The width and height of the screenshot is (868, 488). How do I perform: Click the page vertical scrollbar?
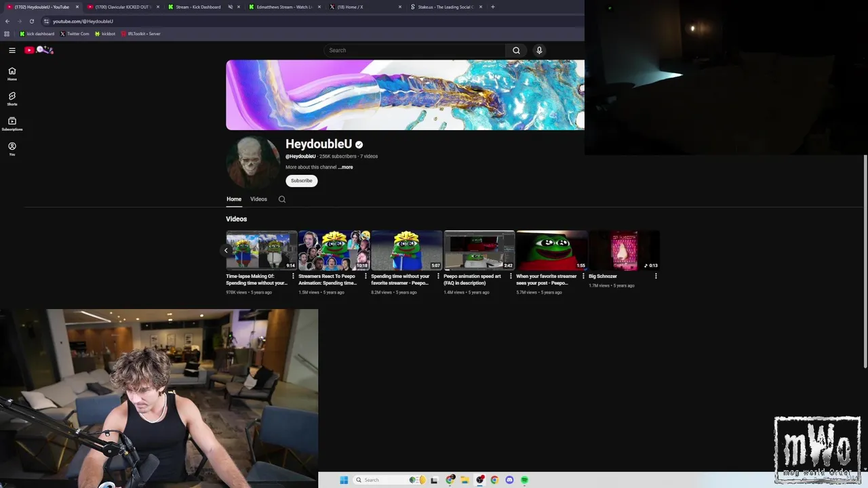coord(865,261)
